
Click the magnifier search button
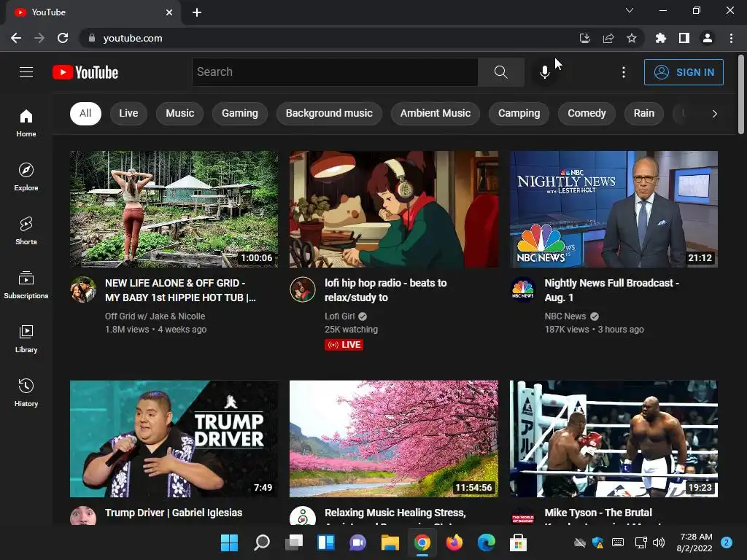click(500, 72)
